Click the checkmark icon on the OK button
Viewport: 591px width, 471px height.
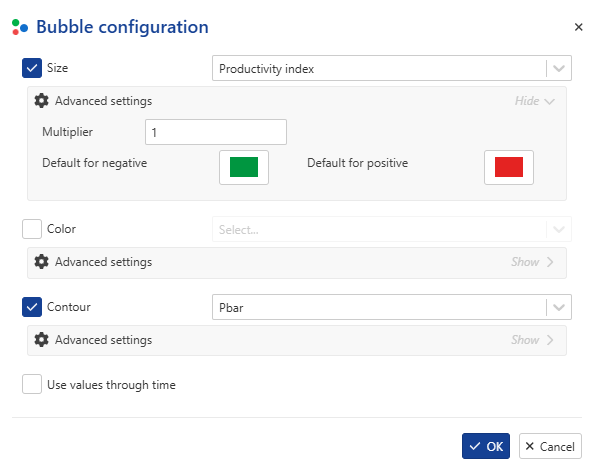point(475,446)
